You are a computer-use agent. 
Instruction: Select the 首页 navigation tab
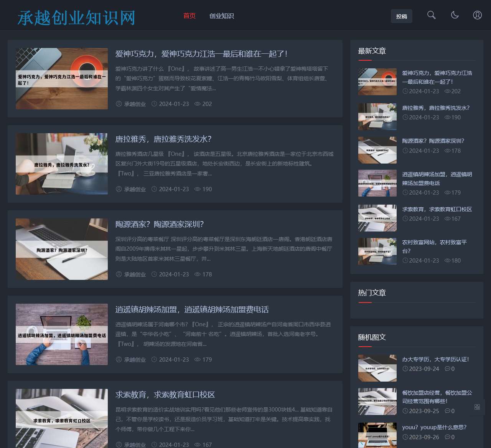click(189, 16)
